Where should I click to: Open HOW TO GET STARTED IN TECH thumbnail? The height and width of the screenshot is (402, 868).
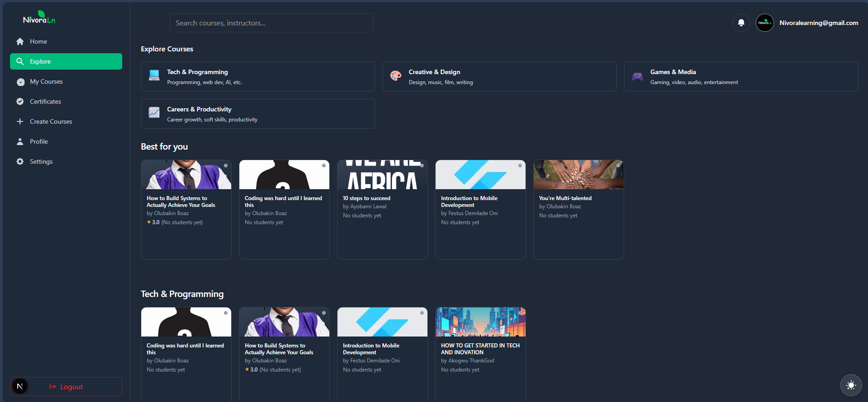(480, 322)
